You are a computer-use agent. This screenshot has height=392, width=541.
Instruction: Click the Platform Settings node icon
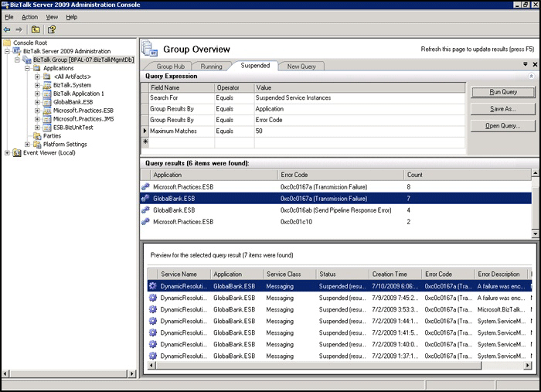coord(37,145)
